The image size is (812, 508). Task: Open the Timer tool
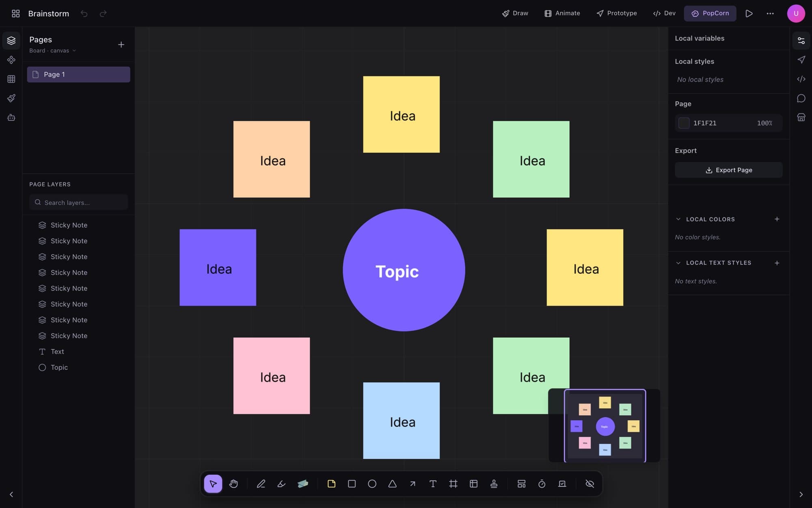[x=542, y=484]
